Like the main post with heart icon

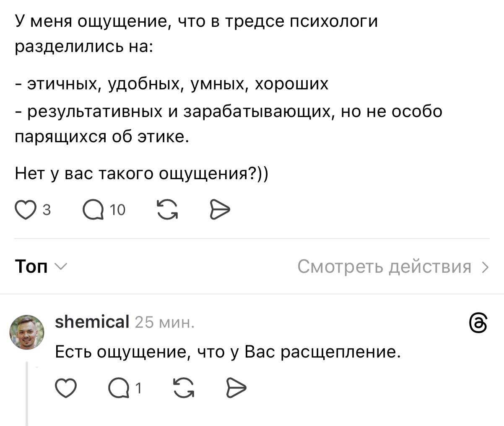coord(26,209)
